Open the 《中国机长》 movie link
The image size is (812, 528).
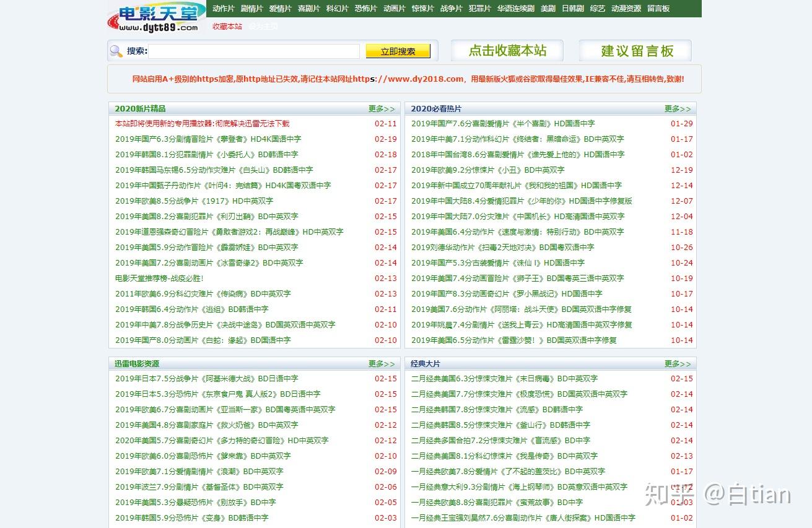[x=518, y=216]
